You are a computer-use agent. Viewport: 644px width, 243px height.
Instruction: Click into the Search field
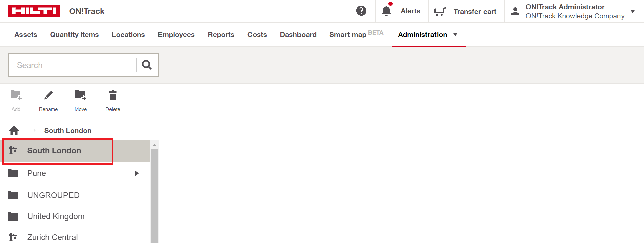point(73,65)
